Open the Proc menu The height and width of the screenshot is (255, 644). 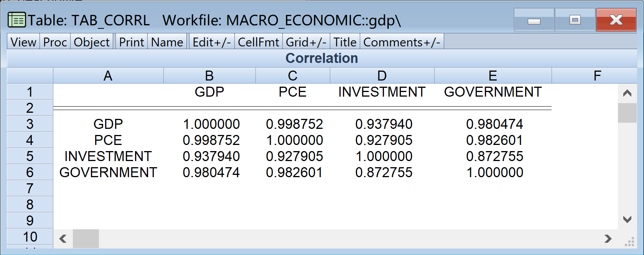(x=55, y=42)
